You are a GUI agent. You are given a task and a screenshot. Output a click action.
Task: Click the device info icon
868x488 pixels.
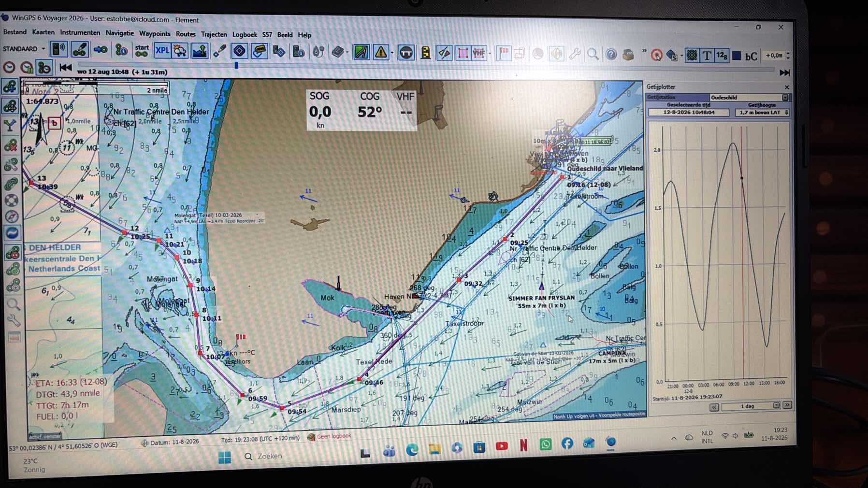click(299, 52)
